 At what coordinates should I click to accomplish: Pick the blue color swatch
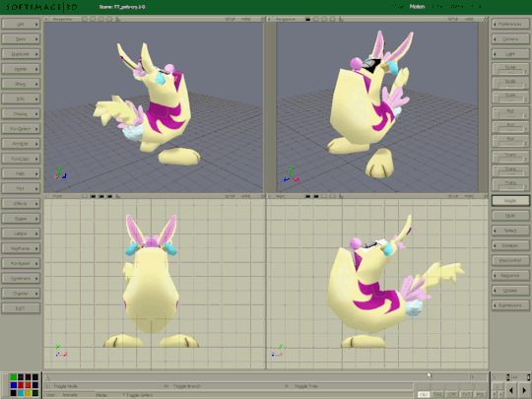coord(14,385)
